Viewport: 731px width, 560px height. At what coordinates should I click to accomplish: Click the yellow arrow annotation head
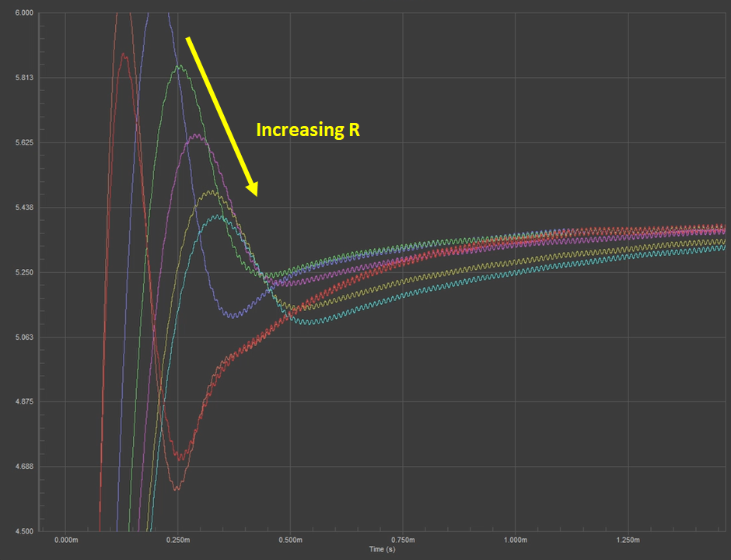[x=252, y=188]
